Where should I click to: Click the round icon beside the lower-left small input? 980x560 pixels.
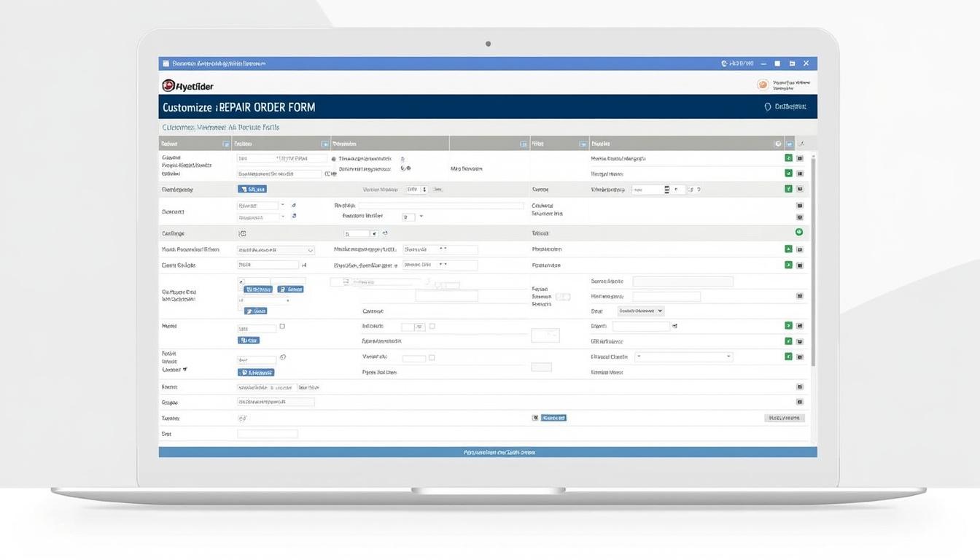coord(283,357)
